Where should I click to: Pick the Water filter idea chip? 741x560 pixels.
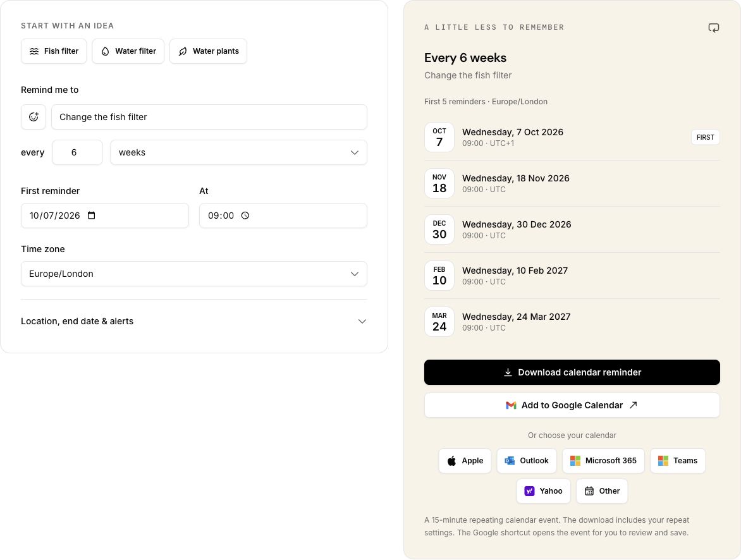[x=128, y=51]
